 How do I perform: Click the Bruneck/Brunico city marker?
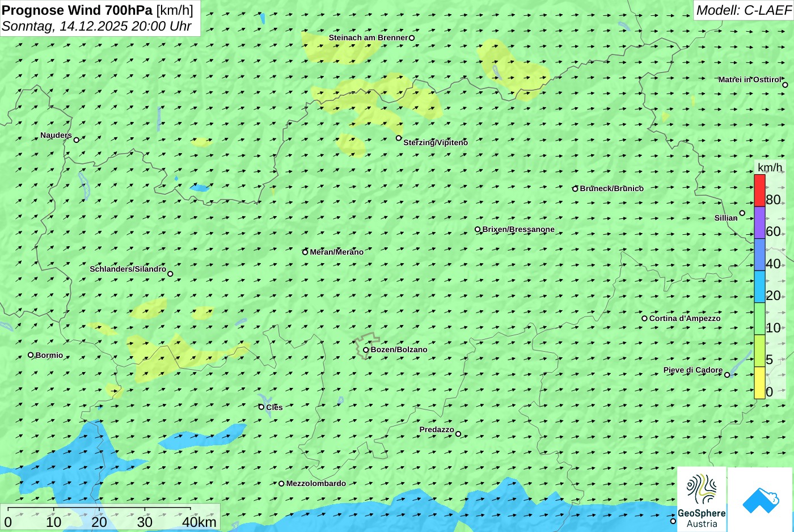[x=575, y=189]
